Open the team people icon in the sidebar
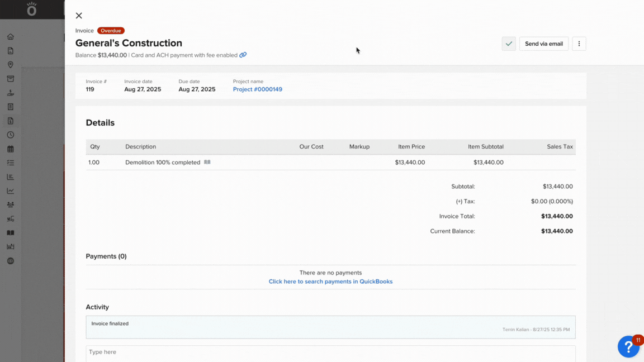 click(x=10, y=204)
